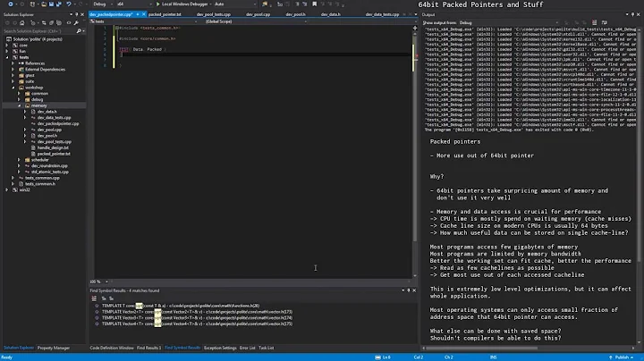Open the Auto debugger type dropdown
Image resolution: width=644 pixels, height=361 pixels.
pyautogui.click(x=235, y=4)
